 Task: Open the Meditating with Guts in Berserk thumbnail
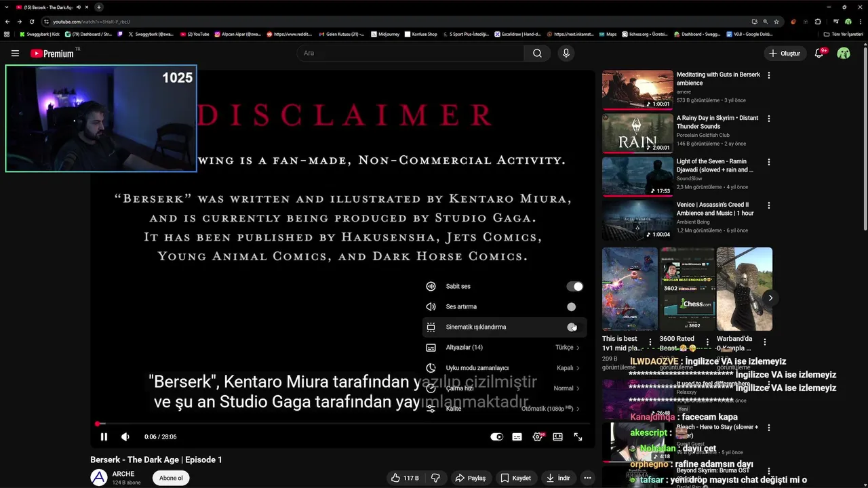637,89
